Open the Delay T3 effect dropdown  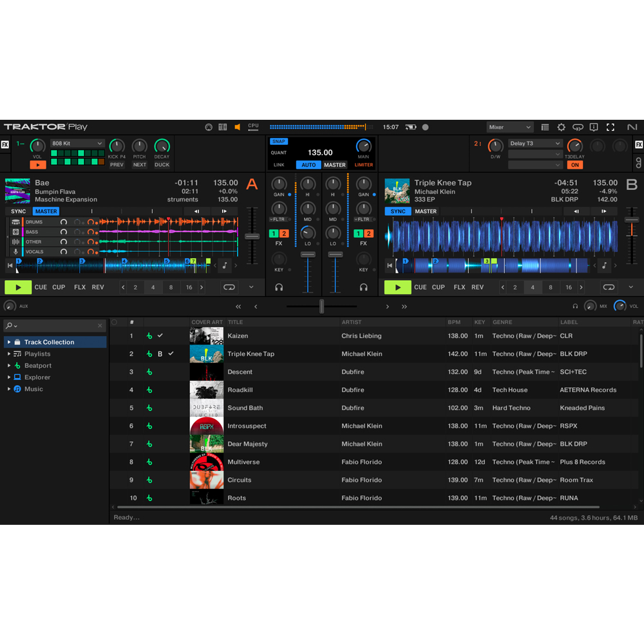535,143
